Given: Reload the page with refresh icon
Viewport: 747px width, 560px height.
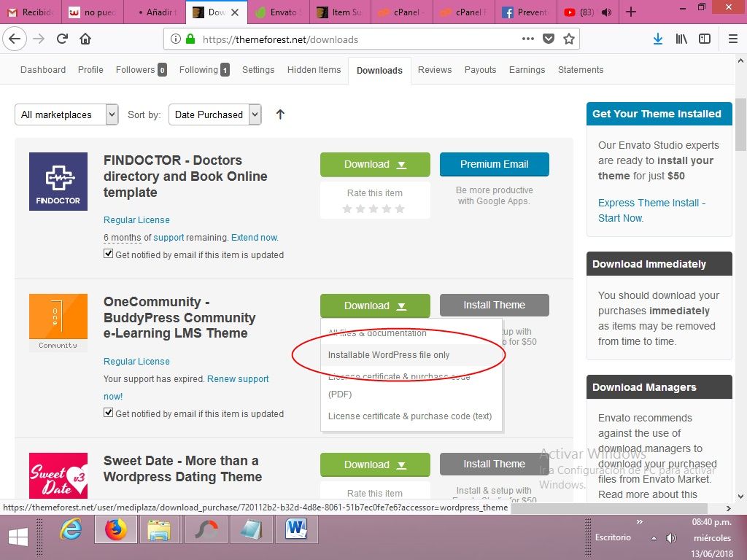Looking at the screenshot, I should [x=62, y=39].
